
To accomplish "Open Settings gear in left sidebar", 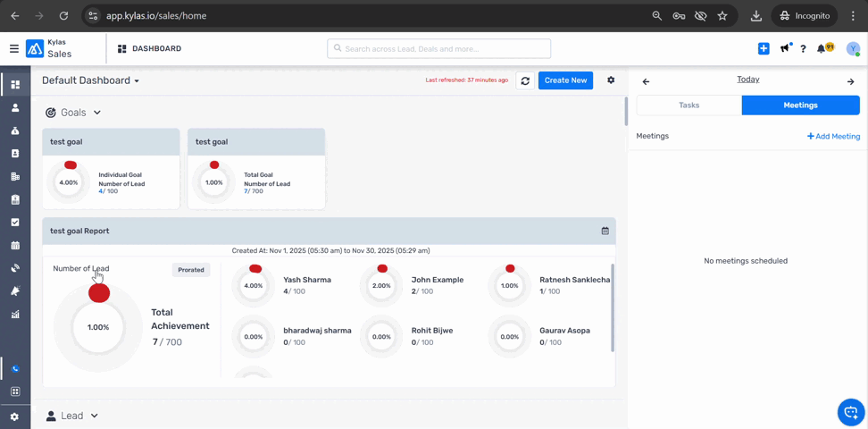I will (x=14, y=416).
